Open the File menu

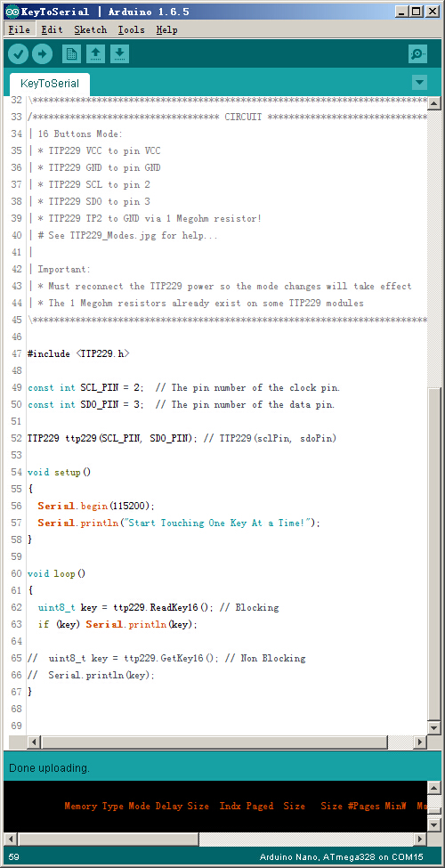pos(20,29)
